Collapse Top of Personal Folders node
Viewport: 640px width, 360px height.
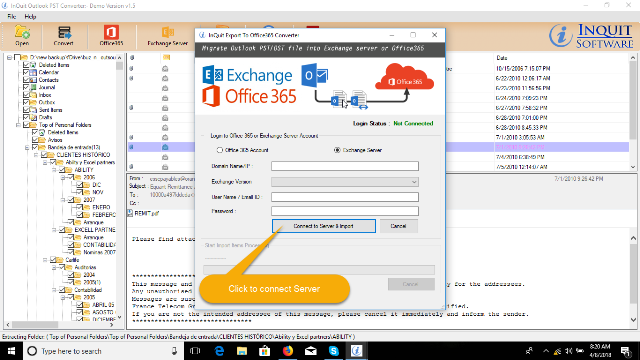(x=18, y=125)
